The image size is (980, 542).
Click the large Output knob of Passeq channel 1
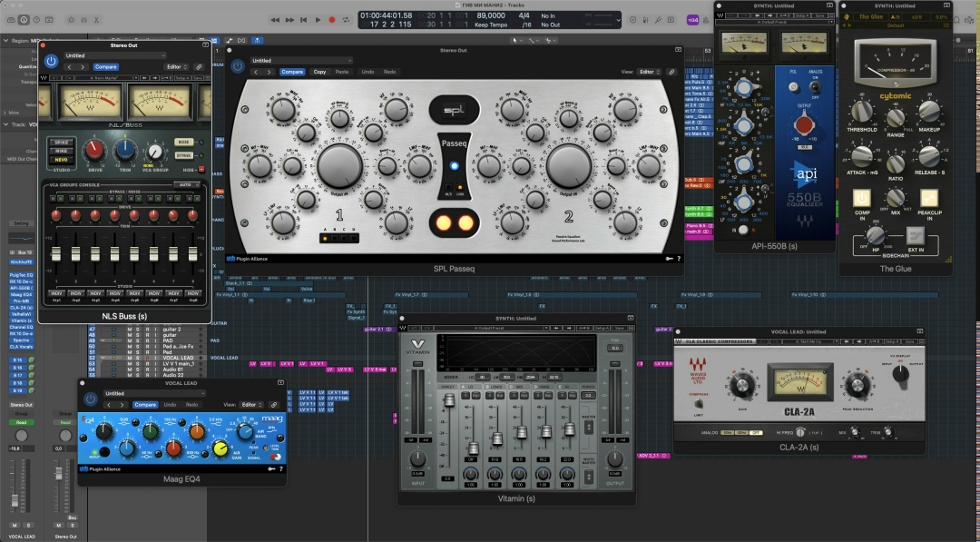click(339, 165)
